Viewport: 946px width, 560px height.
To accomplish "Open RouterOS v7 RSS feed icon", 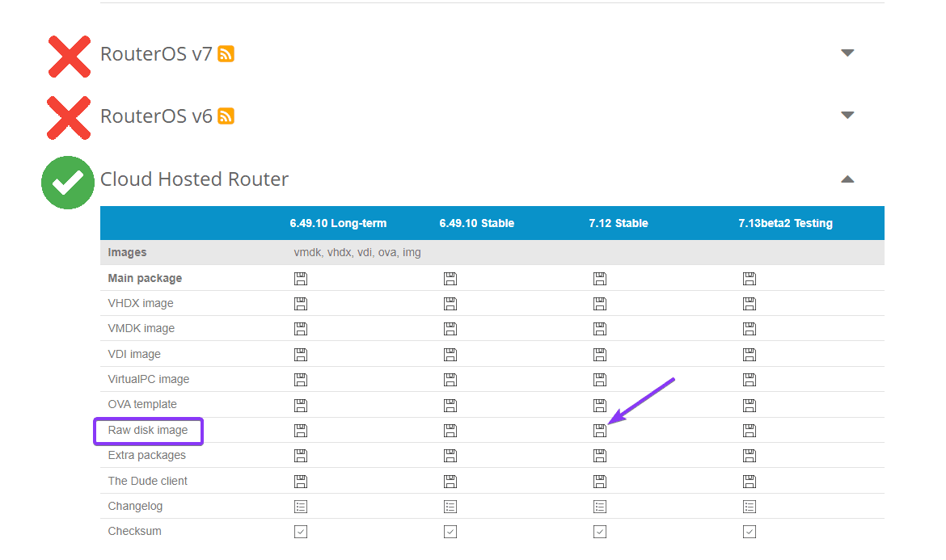I will pyautogui.click(x=226, y=54).
